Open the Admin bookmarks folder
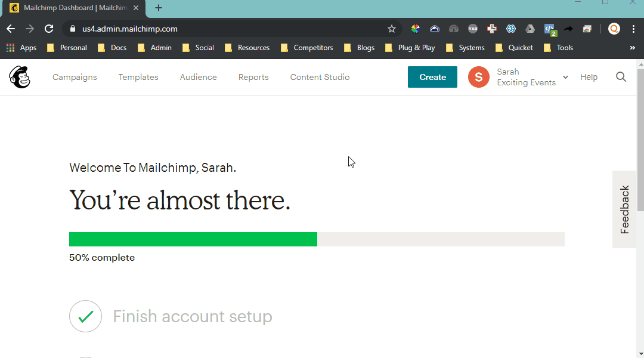This screenshot has height=358, width=644. 154,48
